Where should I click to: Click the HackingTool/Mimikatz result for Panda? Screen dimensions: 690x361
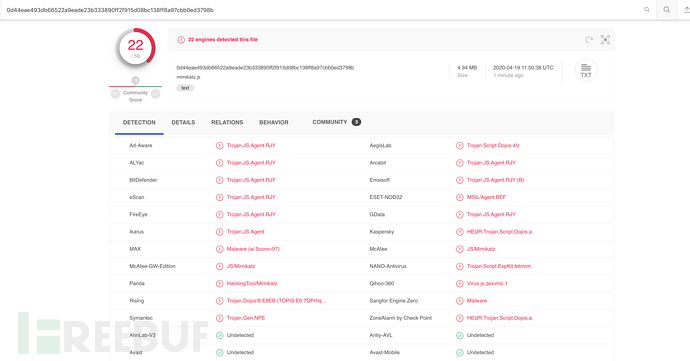click(x=252, y=284)
